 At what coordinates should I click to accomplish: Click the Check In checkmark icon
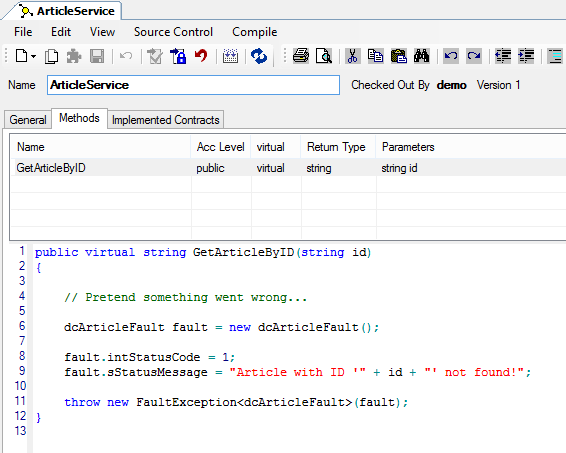(155, 56)
